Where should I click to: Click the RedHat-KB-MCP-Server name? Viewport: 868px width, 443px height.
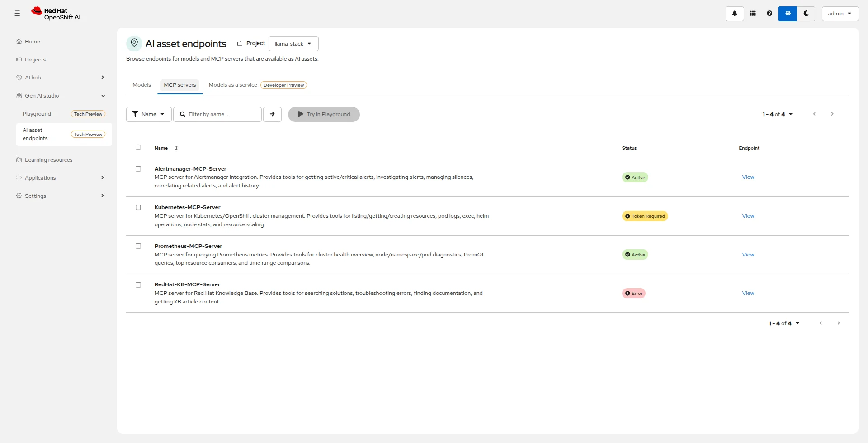[x=187, y=284]
